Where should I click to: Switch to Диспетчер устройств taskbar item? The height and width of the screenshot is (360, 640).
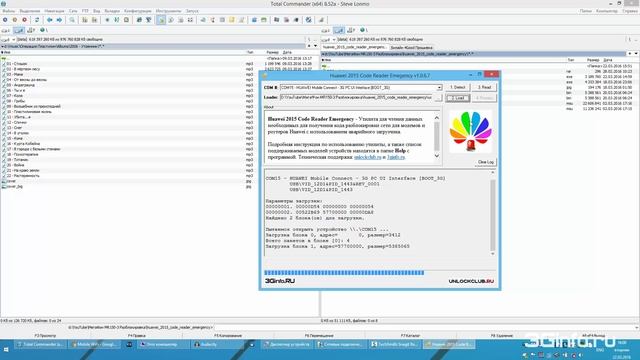coord(287,344)
